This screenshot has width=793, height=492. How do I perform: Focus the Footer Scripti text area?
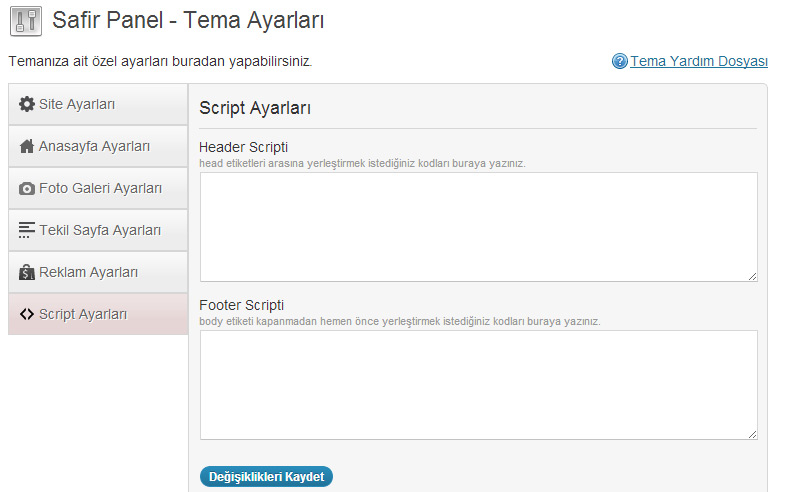pyautogui.click(x=478, y=385)
